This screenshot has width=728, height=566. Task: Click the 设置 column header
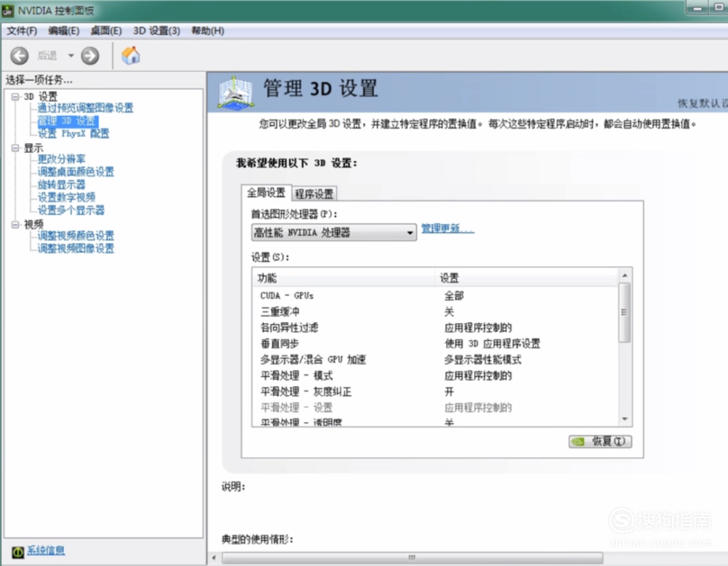(526, 278)
